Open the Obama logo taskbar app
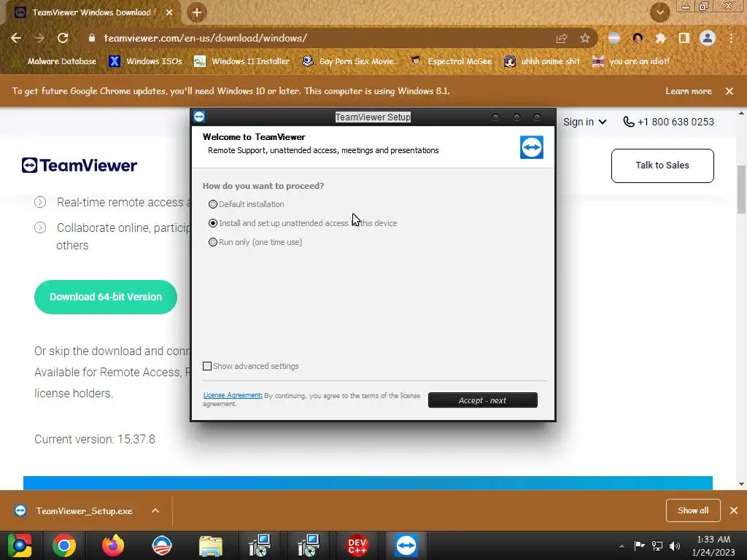Image resolution: width=747 pixels, height=560 pixels. 162,545
